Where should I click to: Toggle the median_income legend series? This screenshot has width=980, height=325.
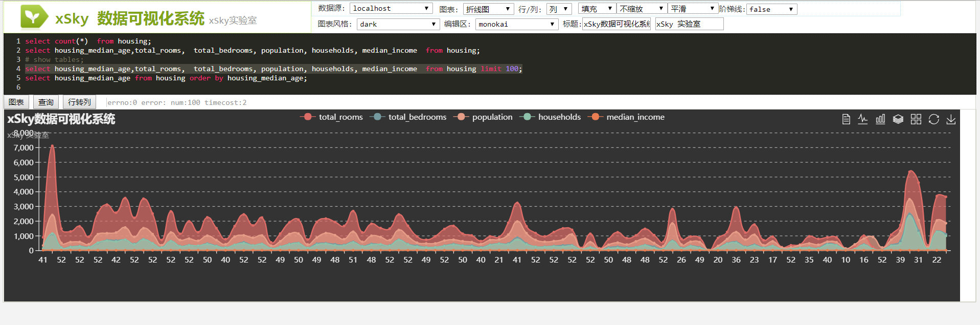coord(626,117)
